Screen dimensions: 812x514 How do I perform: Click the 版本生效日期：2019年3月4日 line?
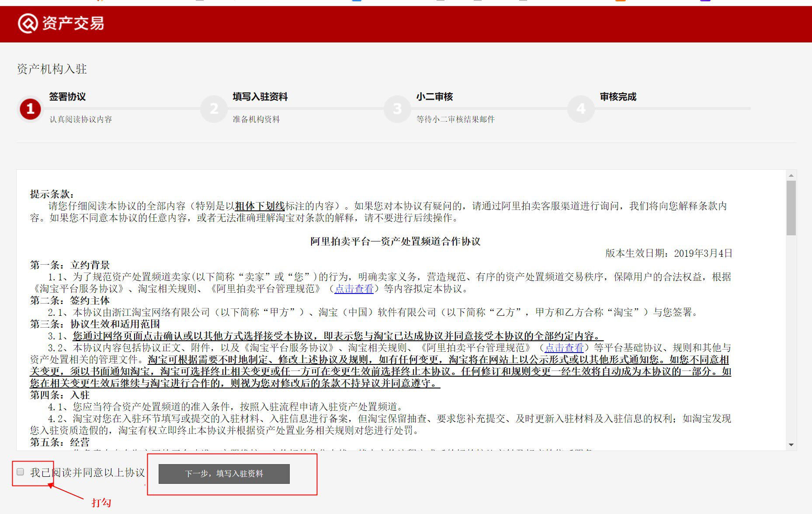[669, 253]
